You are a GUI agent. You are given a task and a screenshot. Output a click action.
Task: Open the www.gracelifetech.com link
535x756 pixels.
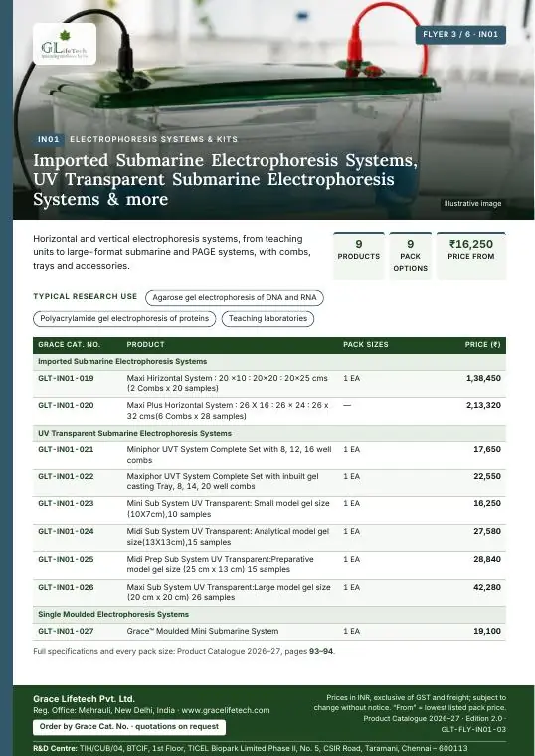(226, 710)
